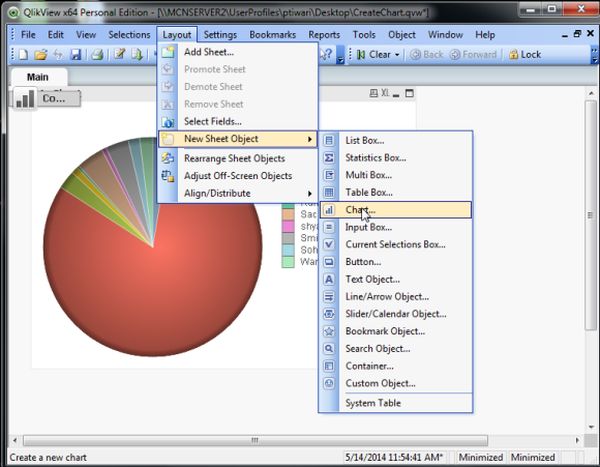Expand the Align/Distribute submenu arrow
The image size is (600, 467).
tap(310, 193)
